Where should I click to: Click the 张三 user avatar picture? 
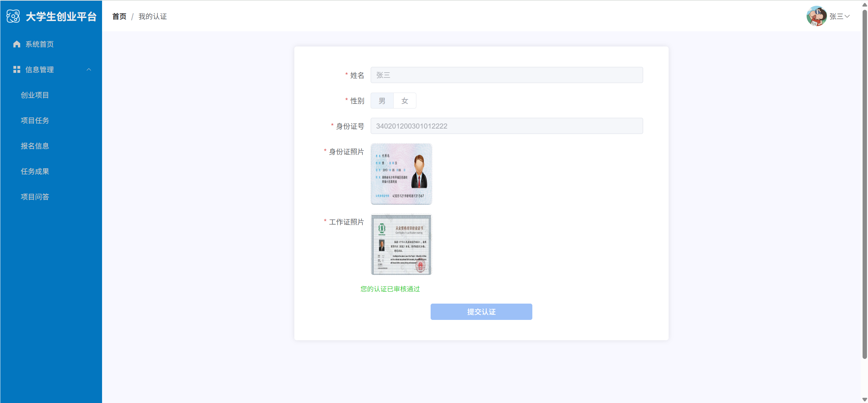point(816,16)
